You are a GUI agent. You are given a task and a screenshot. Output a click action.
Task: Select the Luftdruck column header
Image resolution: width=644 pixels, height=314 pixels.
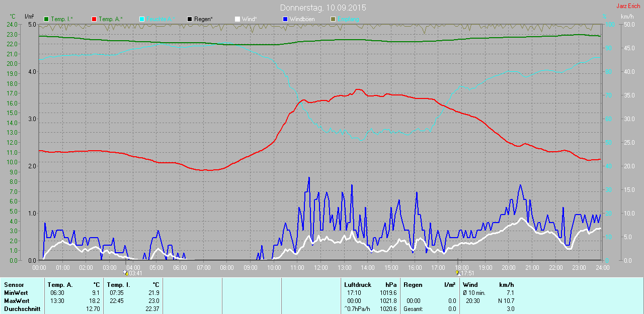pyautogui.click(x=356, y=285)
